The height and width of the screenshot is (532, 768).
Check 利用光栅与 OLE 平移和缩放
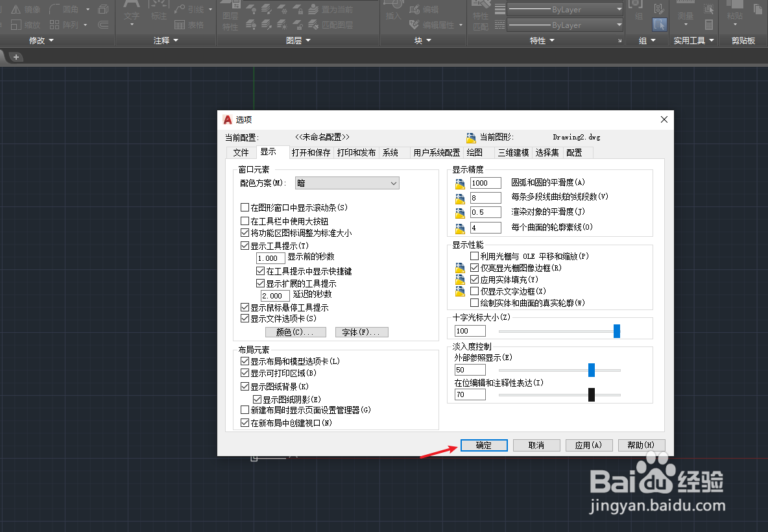click(474, 256)
